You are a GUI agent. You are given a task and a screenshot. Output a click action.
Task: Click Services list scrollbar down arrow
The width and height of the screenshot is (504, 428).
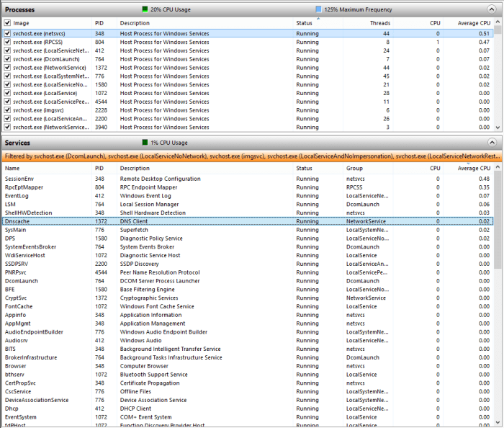pos(498,422)
